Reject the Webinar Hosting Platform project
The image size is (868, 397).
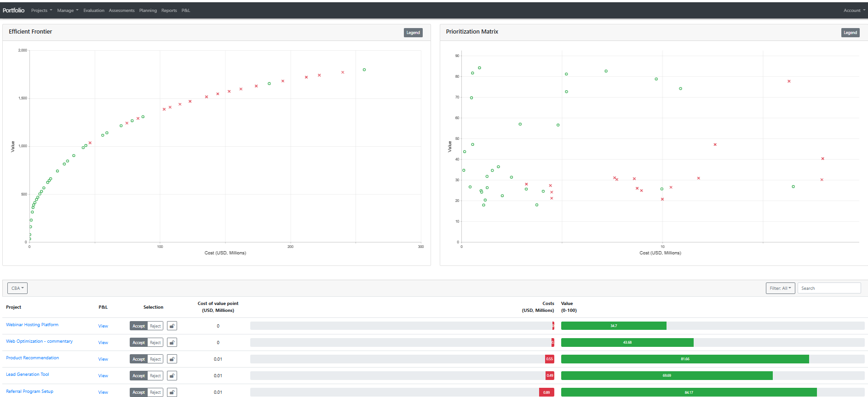pyautogui.click(x=155, y=326)
